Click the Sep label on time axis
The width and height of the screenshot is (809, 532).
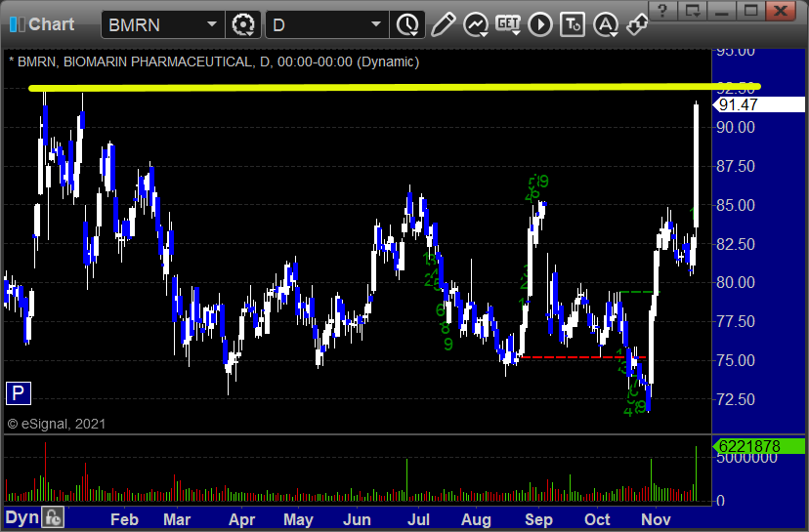tap(538, 519)
